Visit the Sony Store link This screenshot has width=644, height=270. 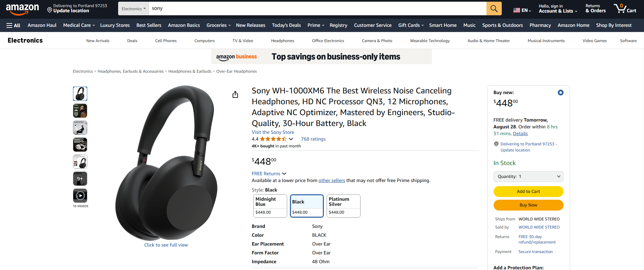(273, 132)
